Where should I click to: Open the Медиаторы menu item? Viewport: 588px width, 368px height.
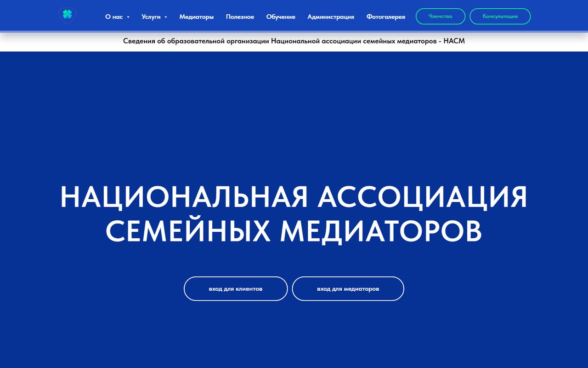(197, 17)
